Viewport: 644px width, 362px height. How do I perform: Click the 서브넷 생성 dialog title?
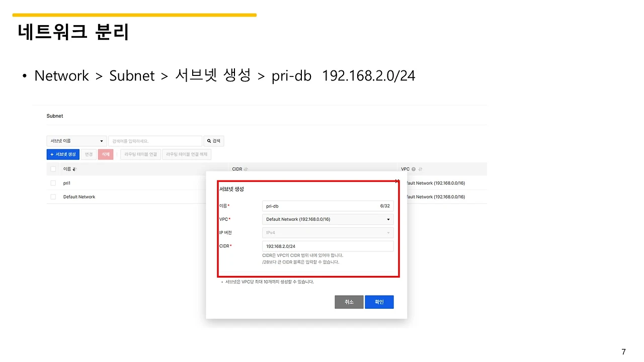[231, 189]
